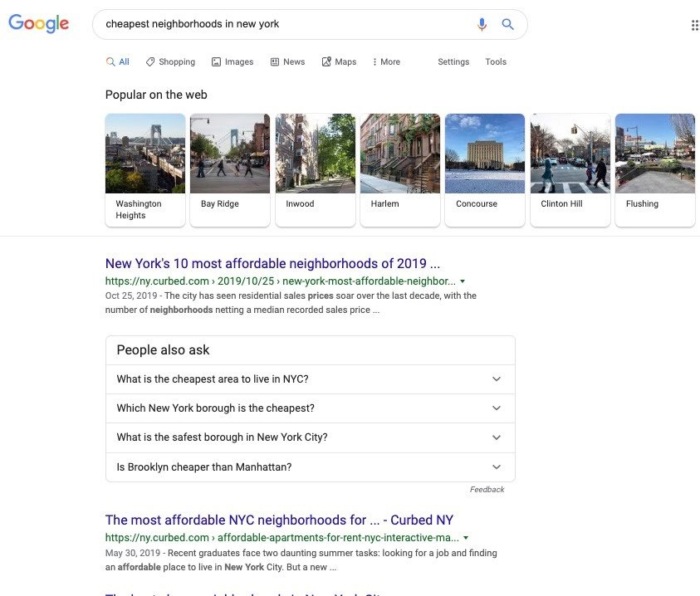Expand "What is the cheapest area to live in NYC?"
Image resolution: width=700 pixels, height=596 pixels.
[x=311, y=379]
